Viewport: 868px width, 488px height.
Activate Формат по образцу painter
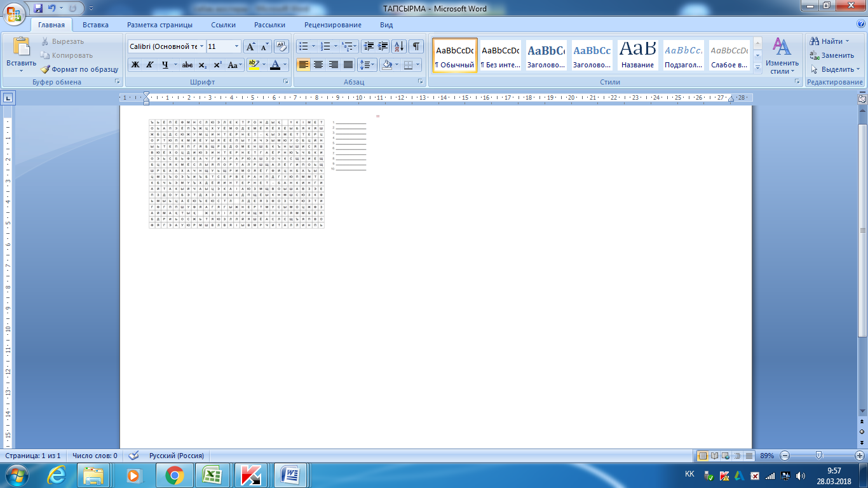[79, 69]
